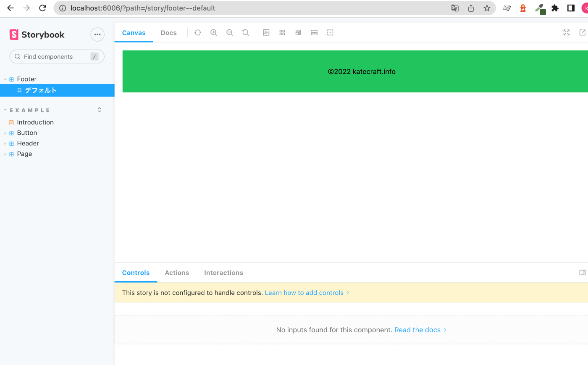The width and height of the screenshot is (588, 365).
Task: Open the Controls addon tab
Action: 136,273
